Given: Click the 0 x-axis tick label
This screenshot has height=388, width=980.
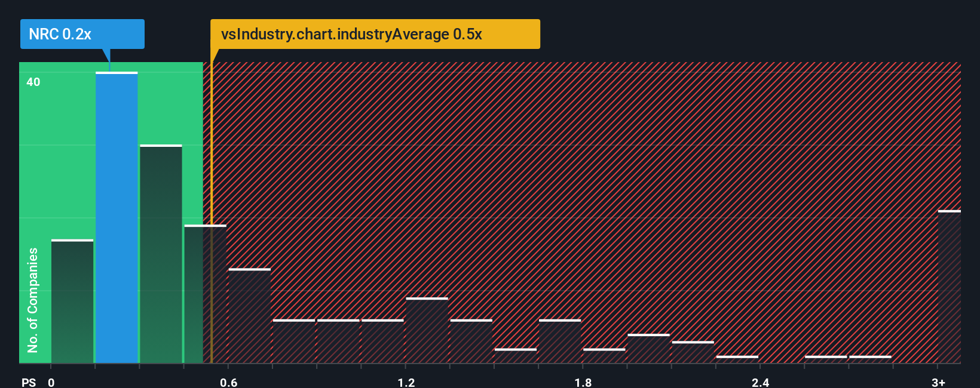Looking at the screenshot, I should pyautogui.click(x=51, y=383).
